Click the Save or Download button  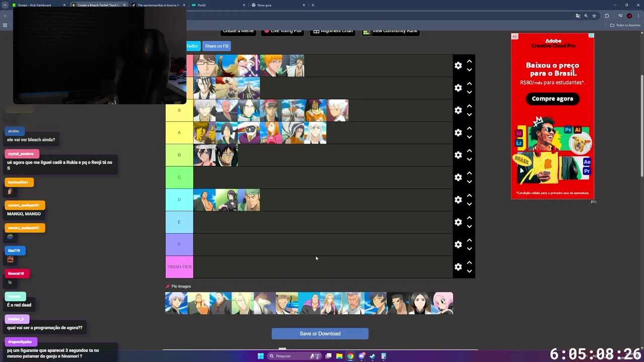tap(320, 334)
